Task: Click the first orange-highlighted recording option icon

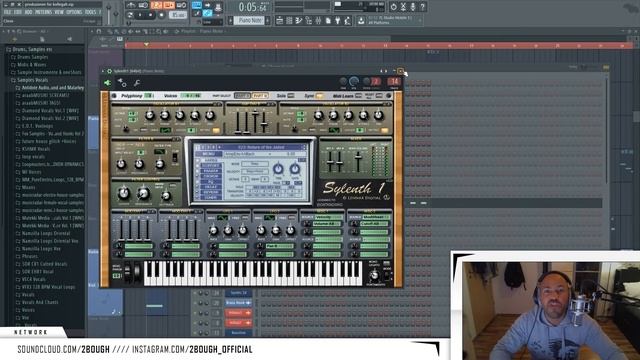Action: point(156,5)
